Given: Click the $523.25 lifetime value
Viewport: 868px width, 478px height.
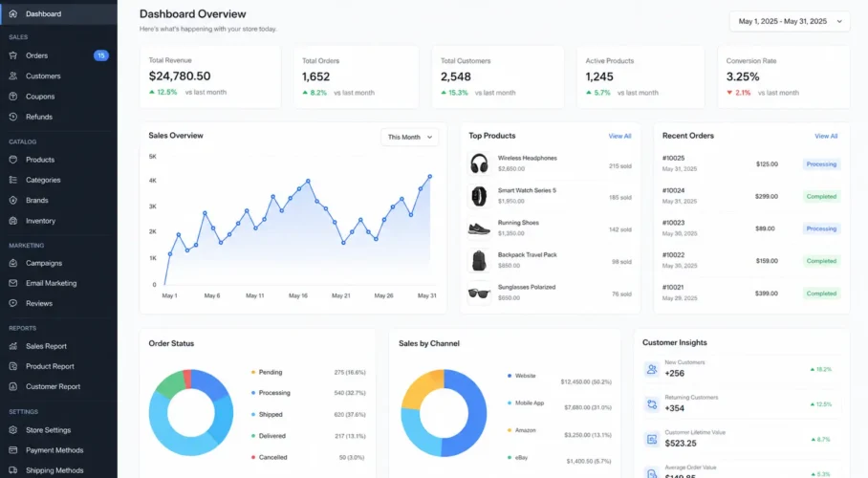Looking at the screenshot, I should pyautogui.click(x=681, y=443).
